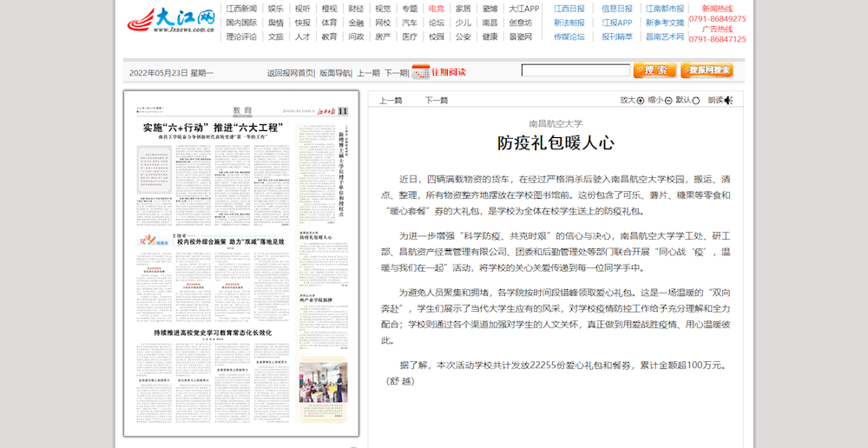Viewport: 868px width, 448px height.
Task: Click the default size (默认) circle icon
Action: pyautogui.click(x=697, y=100)
